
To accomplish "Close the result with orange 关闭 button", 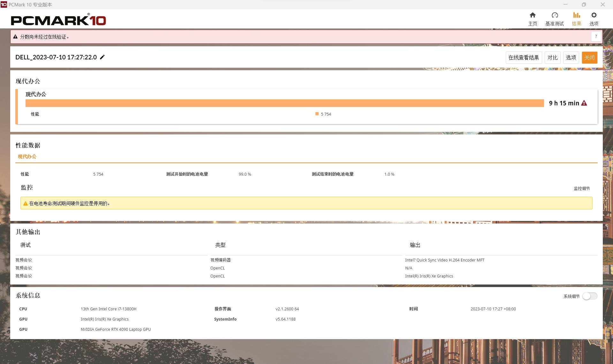I will (589, 57).
